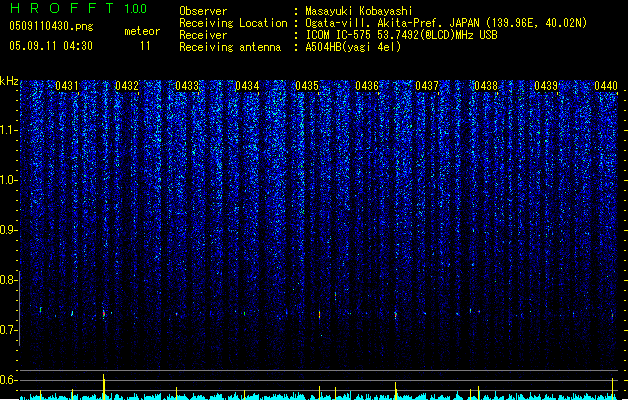
Task: Click the meteor label
Action: 142,31
